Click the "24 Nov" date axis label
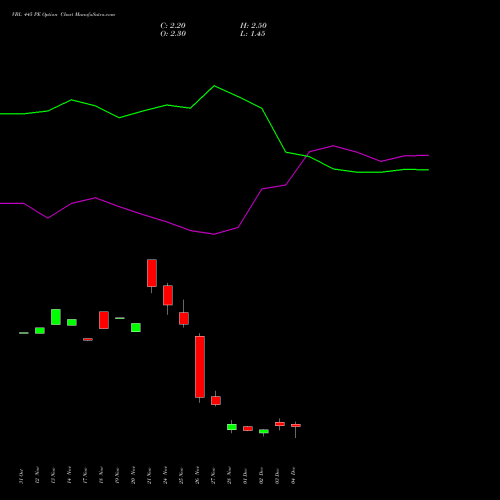 [x=165, y=475]
